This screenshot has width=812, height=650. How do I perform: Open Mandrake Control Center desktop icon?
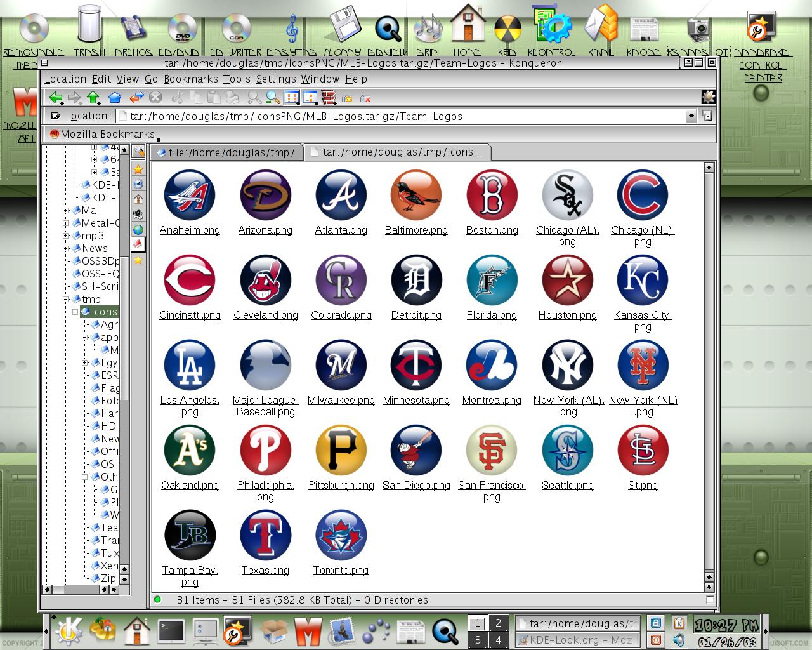[762, 48]
